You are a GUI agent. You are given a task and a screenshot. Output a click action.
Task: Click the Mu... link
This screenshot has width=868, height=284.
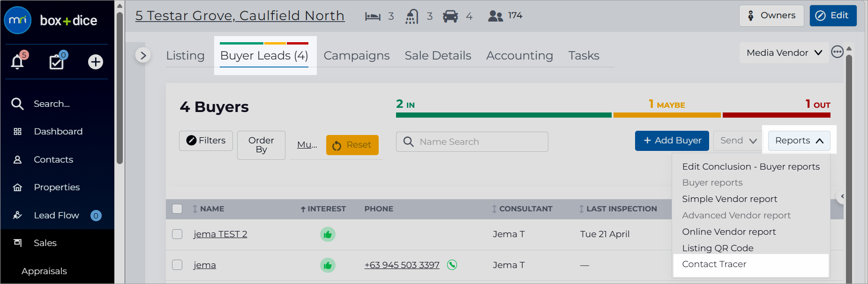click(x=307, y=144)
